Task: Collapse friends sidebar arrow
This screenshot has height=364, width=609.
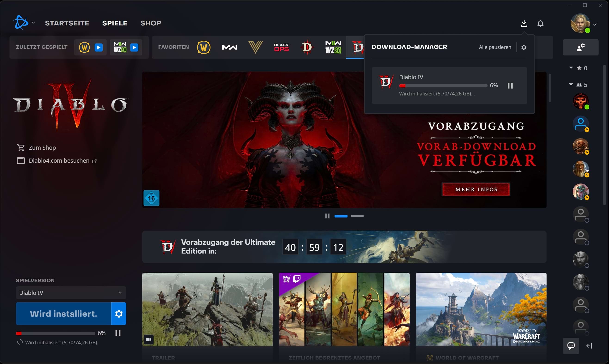Action: (x=589, y=346)
